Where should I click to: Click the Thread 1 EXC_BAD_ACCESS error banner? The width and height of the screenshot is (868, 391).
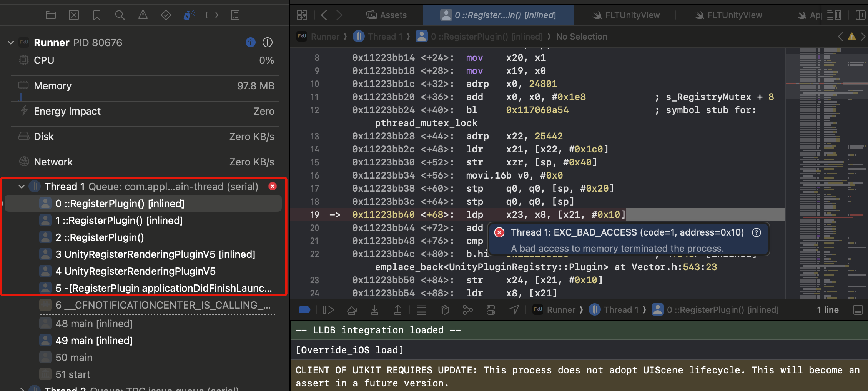629,240
